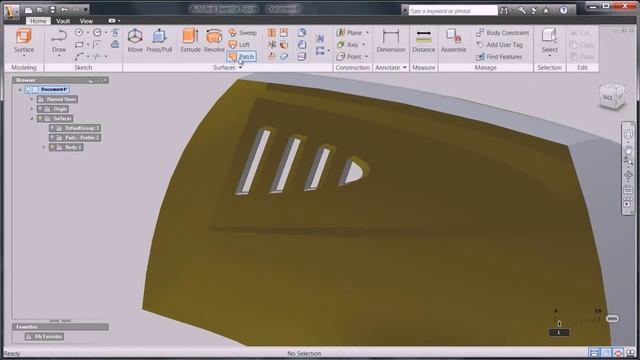The height and width of the screenshot is (360, 640).
Task: Click the binoculars search icon
Action: click(504, 11)
